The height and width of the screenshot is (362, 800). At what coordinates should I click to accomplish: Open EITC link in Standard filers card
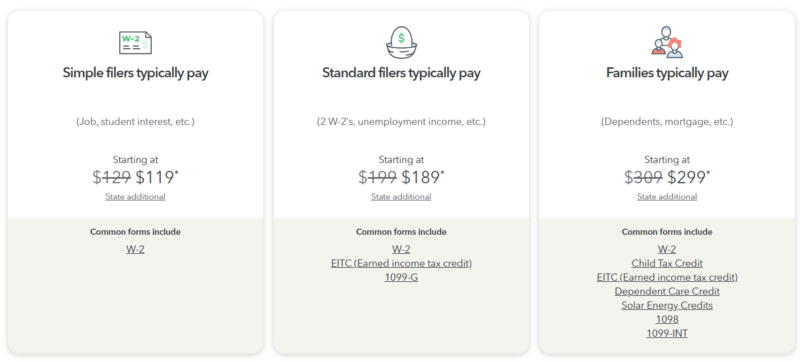401,264
